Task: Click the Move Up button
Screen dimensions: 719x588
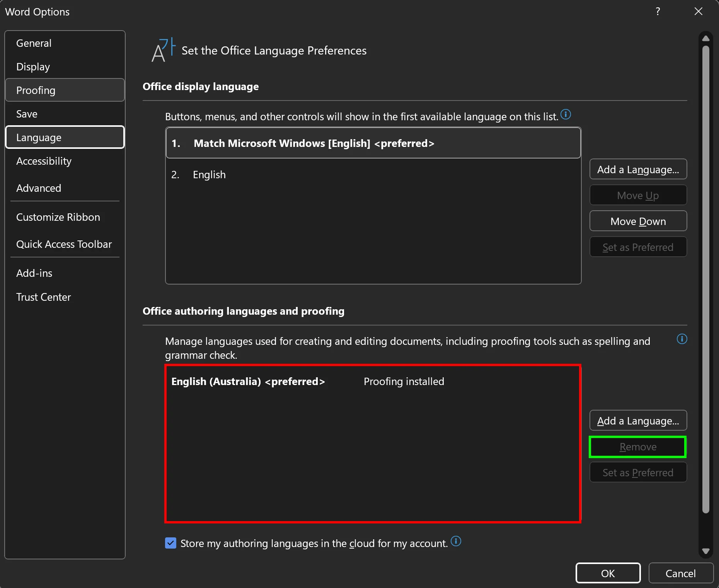Action: 638,195
